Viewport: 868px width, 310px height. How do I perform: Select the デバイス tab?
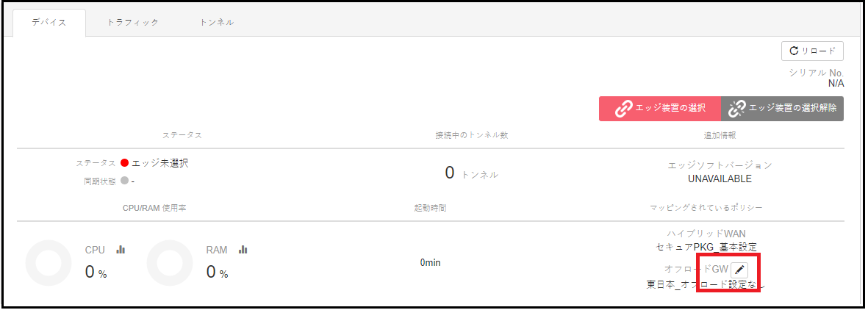(x=49, y=23)
